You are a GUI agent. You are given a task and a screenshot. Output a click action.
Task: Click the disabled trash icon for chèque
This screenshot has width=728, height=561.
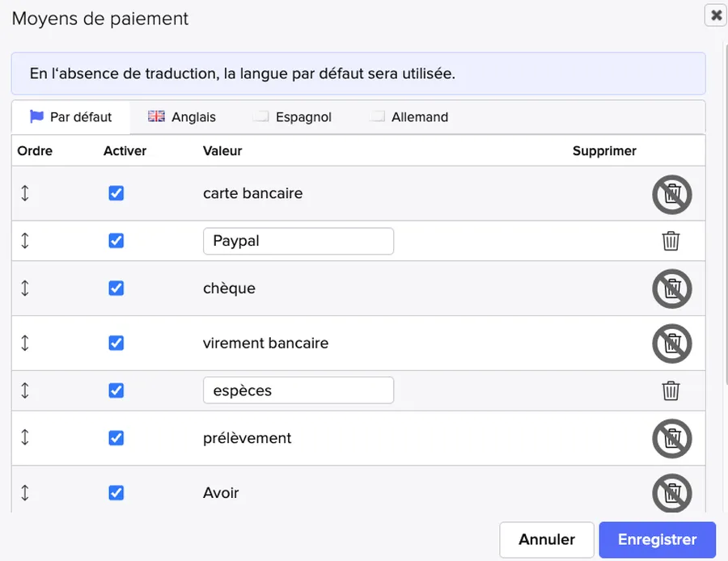coord(672,289)
